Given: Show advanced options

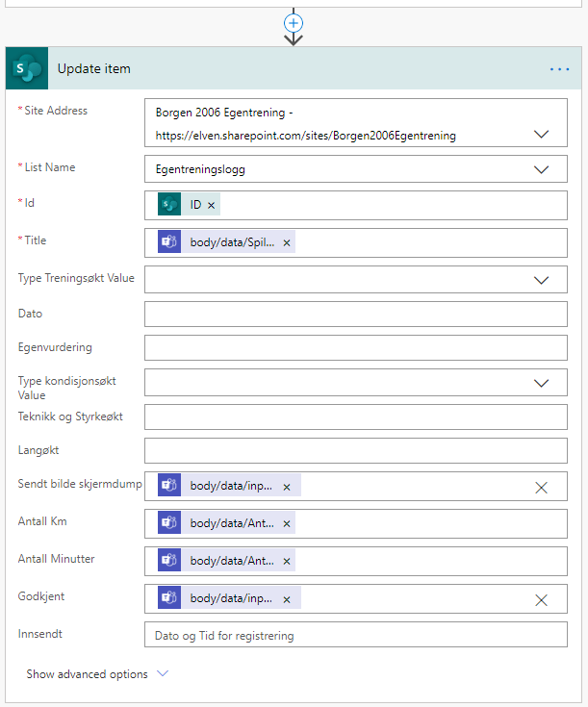Looking at the screenshot, I should (x=96, y=674).
